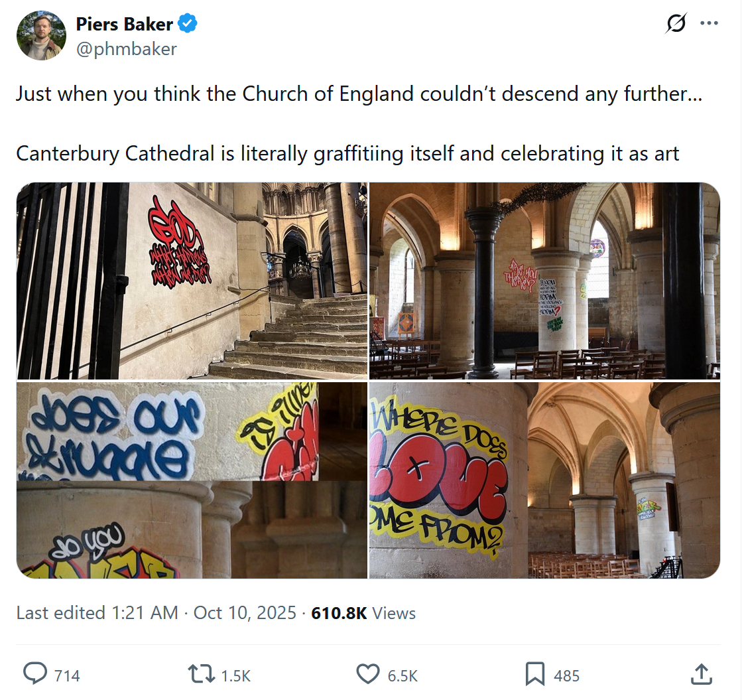The height and width of the screenshot is (700, 742).
Task: Open the Grok slash-circle icon
Action: pos(676,23)
